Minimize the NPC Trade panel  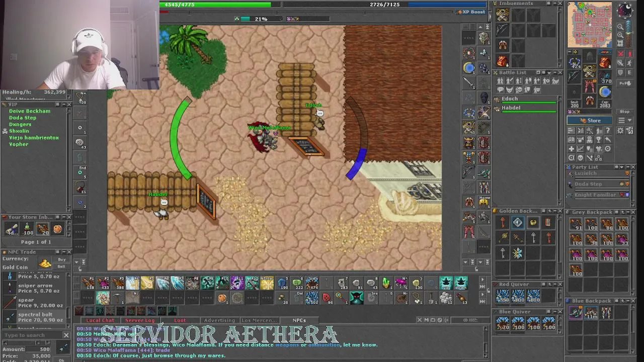(x=63, y=252)
